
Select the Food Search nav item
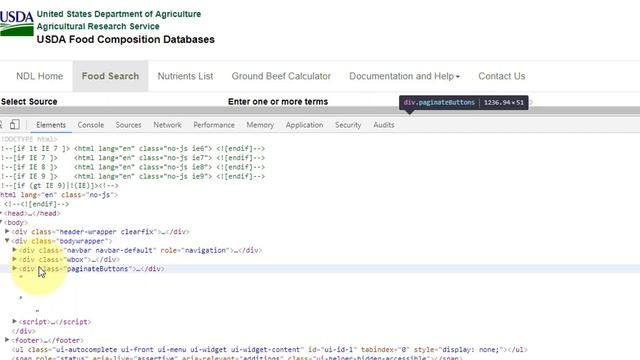(x=110, y=76)
